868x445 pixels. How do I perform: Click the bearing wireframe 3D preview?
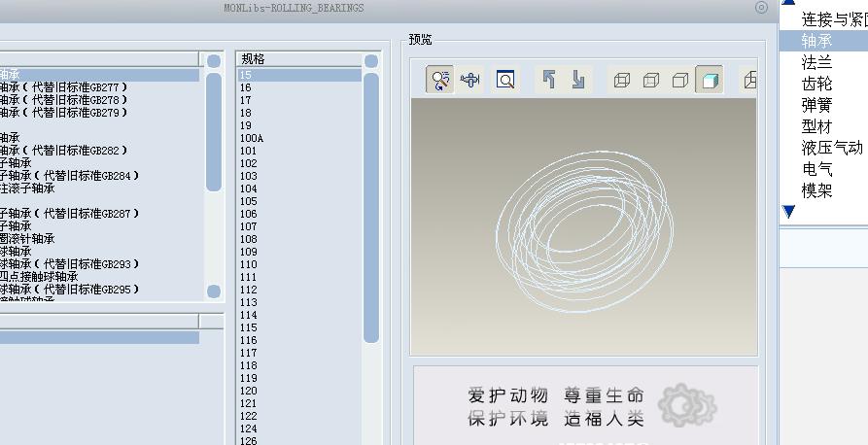(584, 231)
